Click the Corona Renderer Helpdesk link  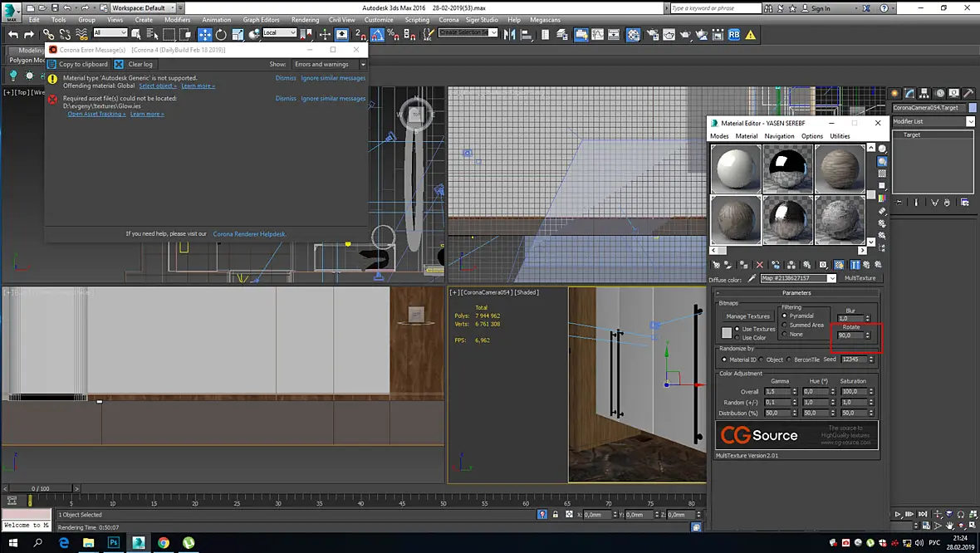(249, 233)
